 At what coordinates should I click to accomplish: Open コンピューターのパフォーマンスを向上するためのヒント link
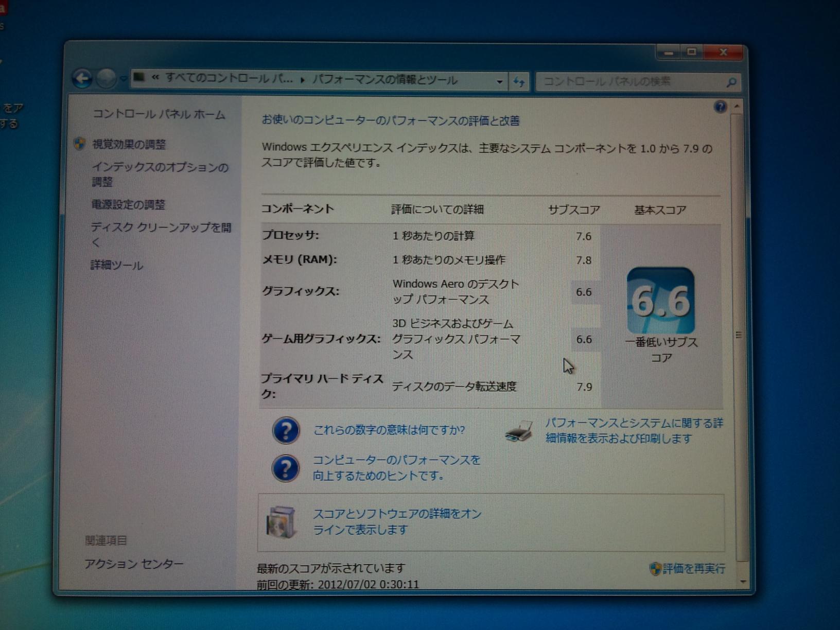pyautogui.click(x=396, y=467)
